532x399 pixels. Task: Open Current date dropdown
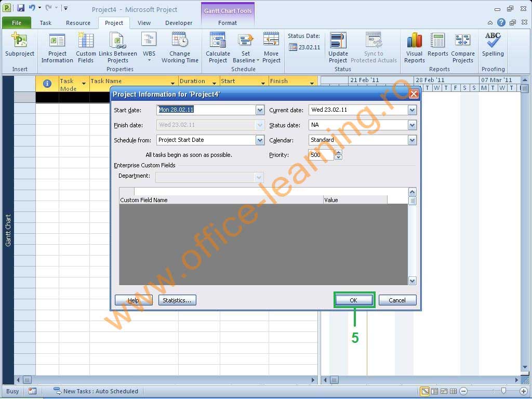tap(412, 110)
